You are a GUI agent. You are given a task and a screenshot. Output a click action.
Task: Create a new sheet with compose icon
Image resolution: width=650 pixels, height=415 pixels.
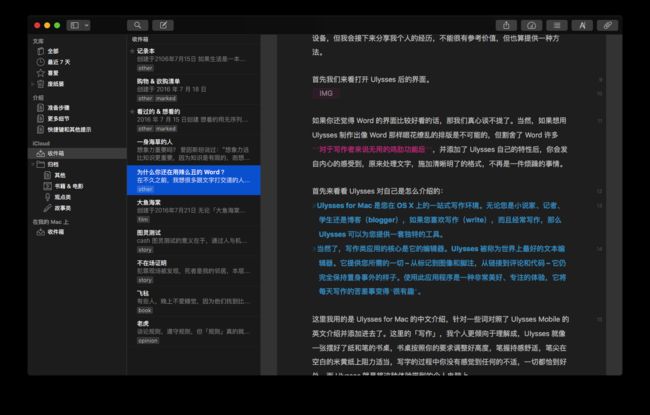click(163, 25)
